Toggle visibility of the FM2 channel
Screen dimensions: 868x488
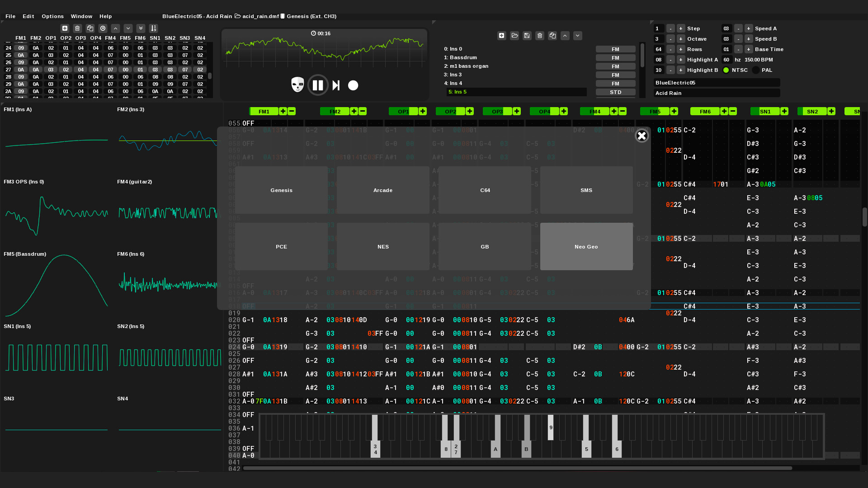[335, 111]
